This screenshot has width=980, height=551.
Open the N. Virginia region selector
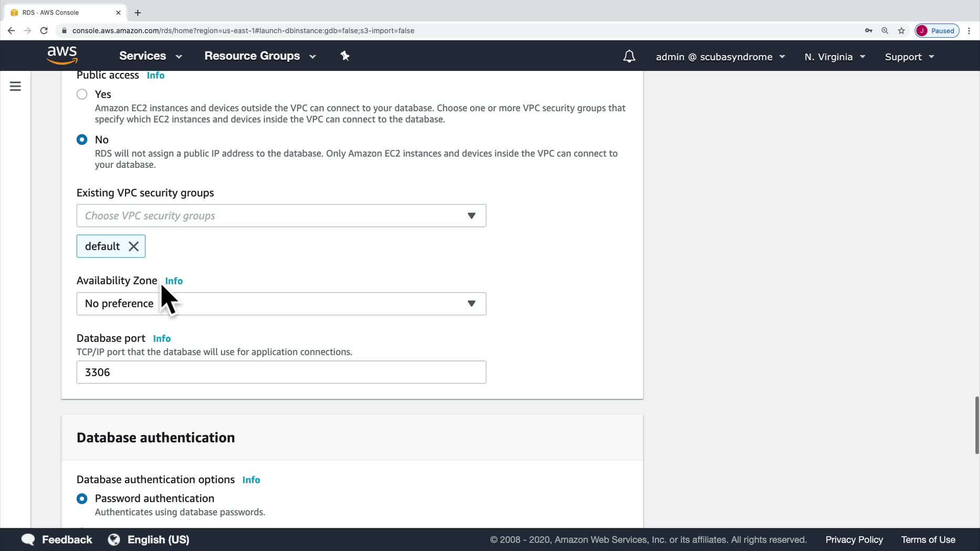click(x=834, y=57)
